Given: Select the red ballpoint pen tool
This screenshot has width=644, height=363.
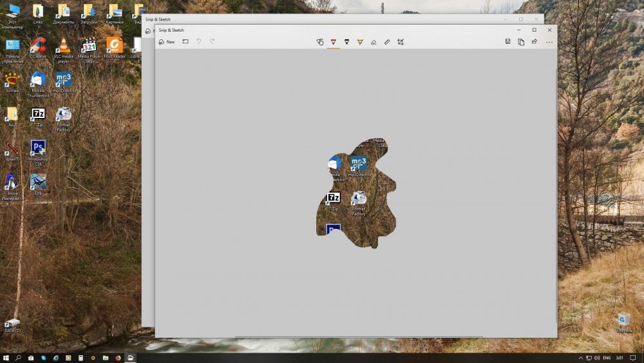Looking at the screenshot, I should pyautogui.click(x=333, y=42).
